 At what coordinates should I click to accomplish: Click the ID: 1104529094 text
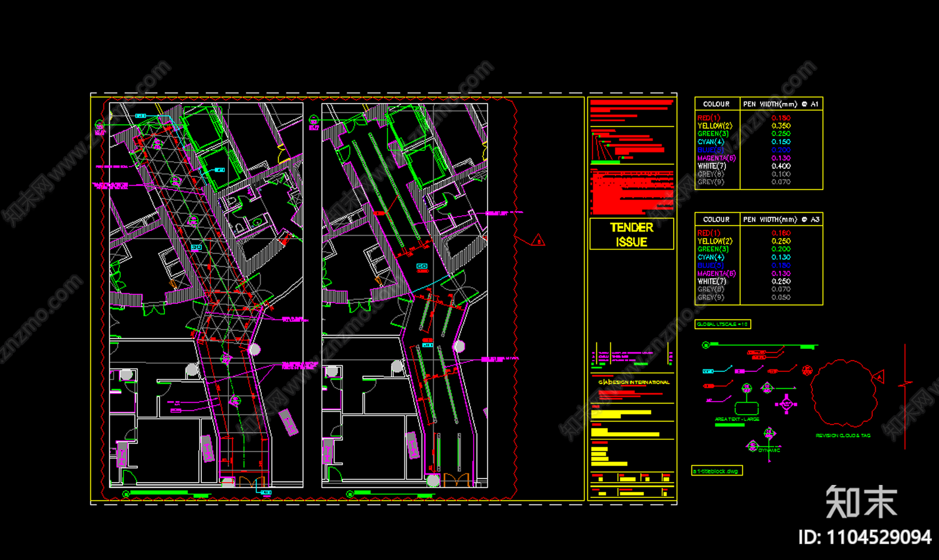point(864,537)
